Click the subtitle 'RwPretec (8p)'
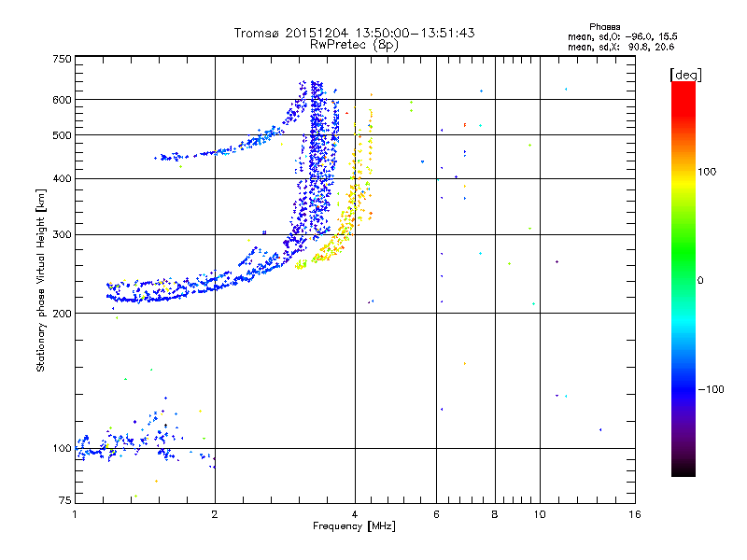The height and width of the screenshot is (560, 747). pyautogui.click(x=354, y=45)
